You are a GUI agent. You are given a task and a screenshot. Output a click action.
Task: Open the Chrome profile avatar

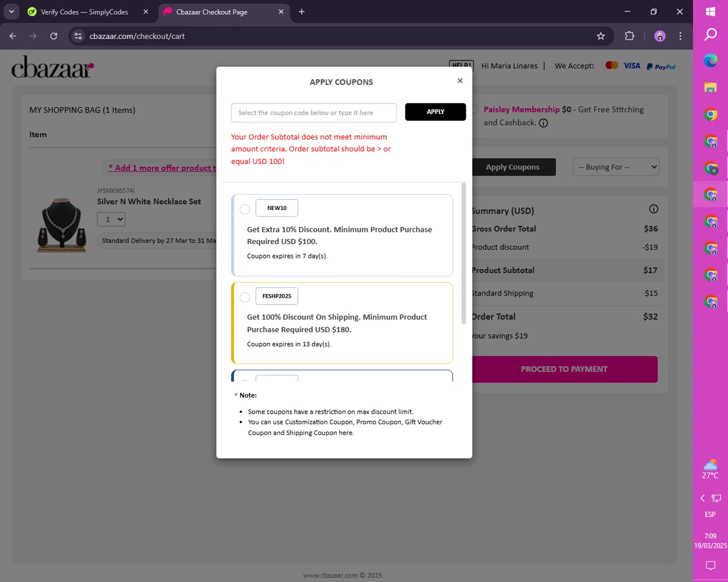point(660,36)
